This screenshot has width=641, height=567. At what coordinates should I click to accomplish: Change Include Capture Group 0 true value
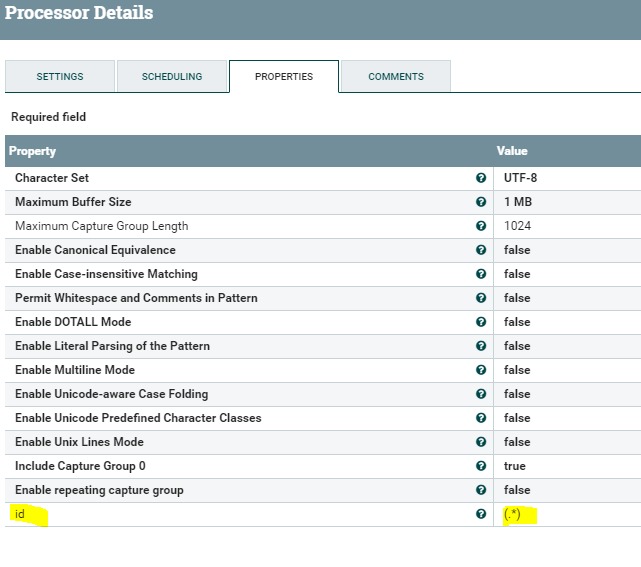515,466
